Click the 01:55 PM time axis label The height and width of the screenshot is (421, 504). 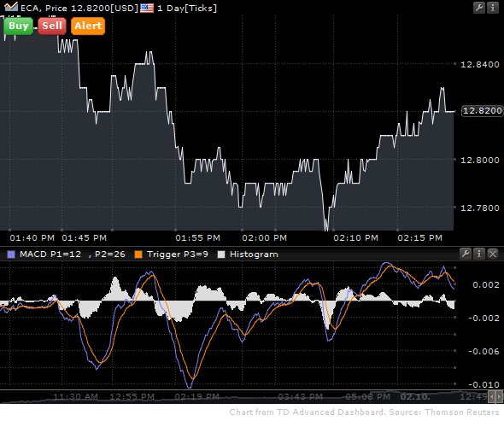coord(197,237)
